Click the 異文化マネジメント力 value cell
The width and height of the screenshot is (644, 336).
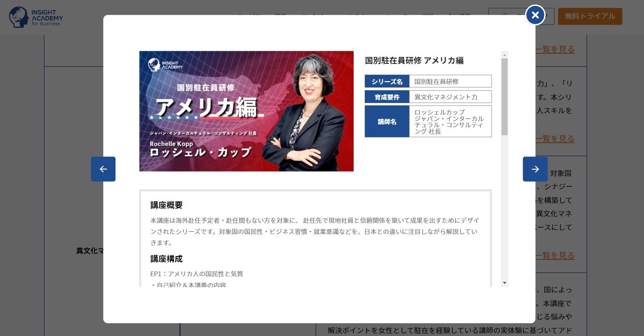[450, 97]
